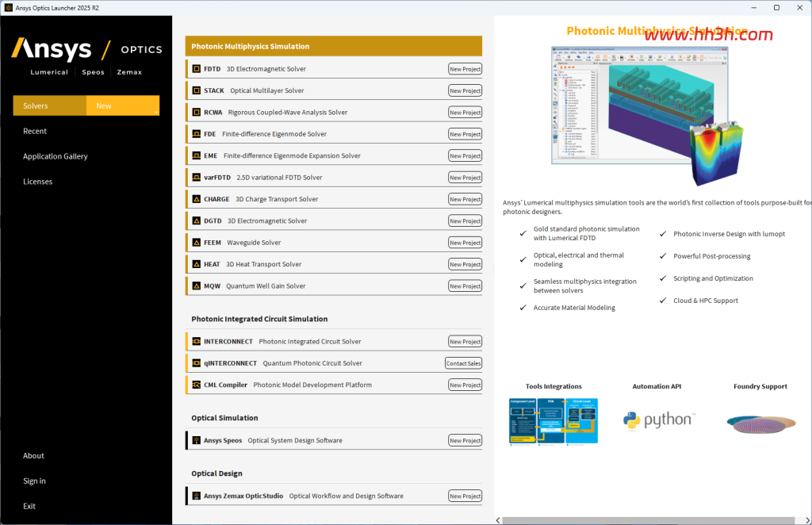Click the RCWA solver icon
Viewport: 812px width, 525px height.
[197, 113]
